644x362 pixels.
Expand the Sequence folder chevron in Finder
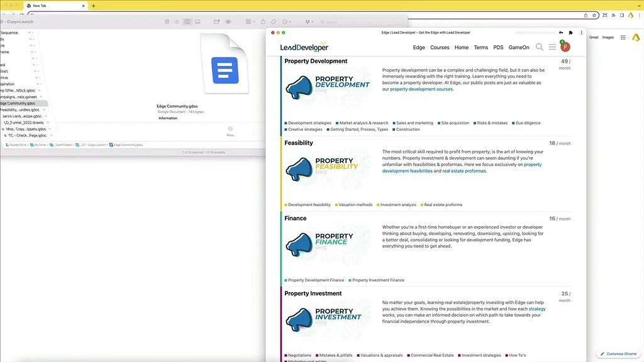(x=34, y=33)
